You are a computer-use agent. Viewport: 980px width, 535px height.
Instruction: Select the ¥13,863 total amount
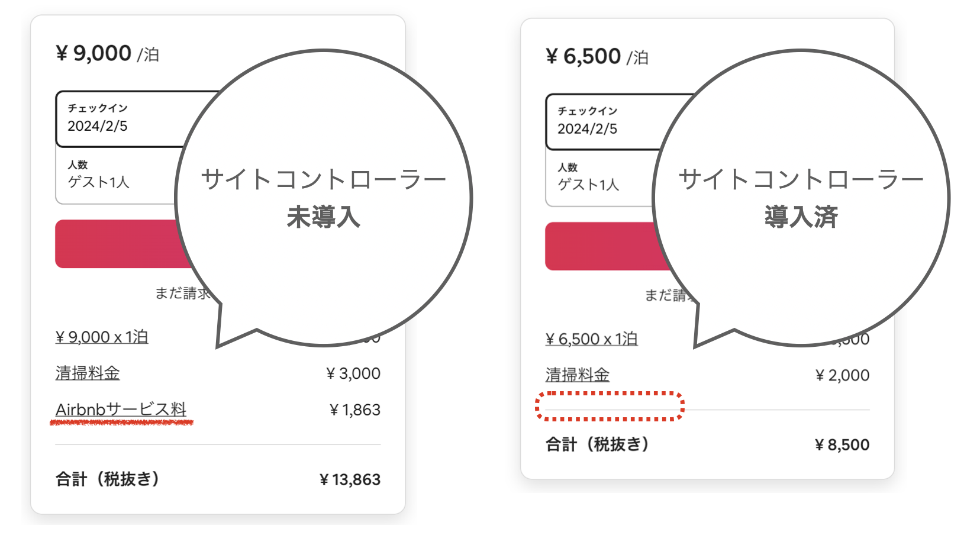click(350, 479)
